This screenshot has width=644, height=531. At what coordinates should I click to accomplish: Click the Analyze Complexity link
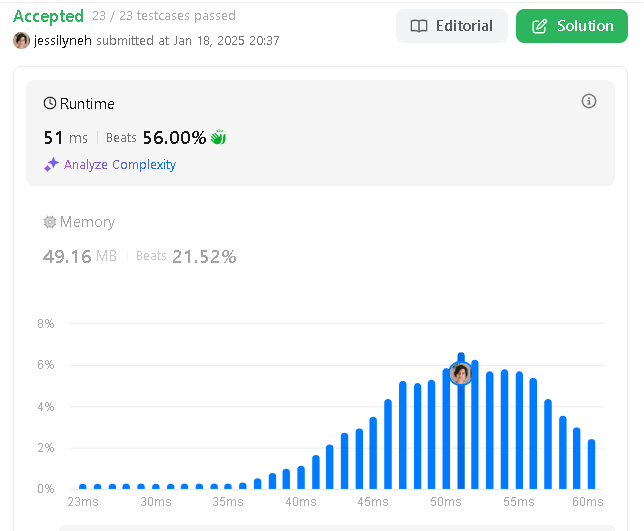coord(120,165)
